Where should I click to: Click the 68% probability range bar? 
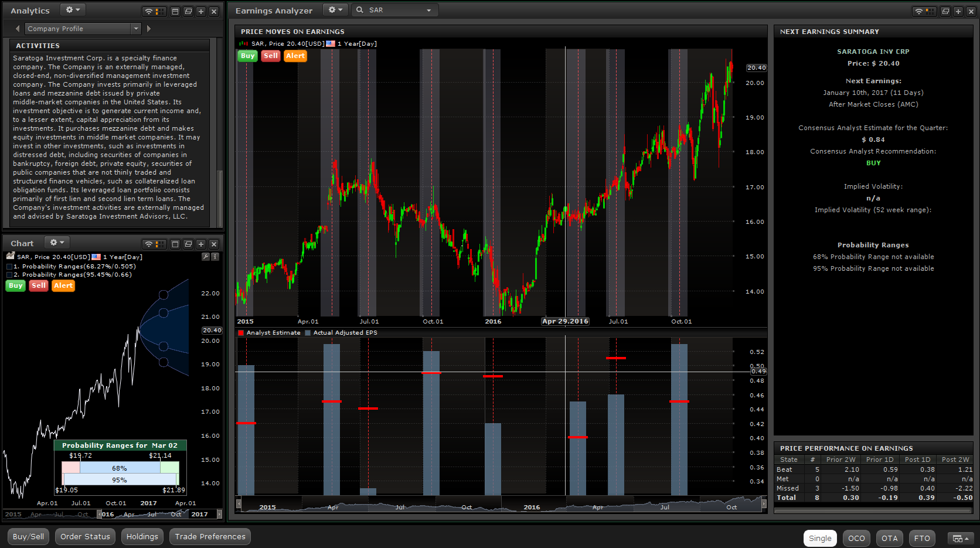click(x=120, y=468)
